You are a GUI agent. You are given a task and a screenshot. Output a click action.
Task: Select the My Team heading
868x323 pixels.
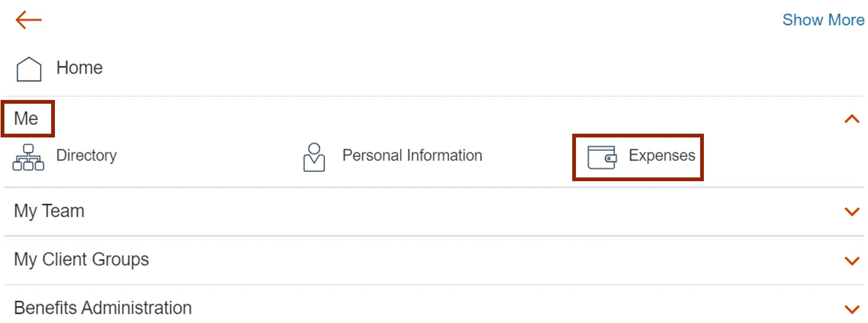click(x=49, y=211)
